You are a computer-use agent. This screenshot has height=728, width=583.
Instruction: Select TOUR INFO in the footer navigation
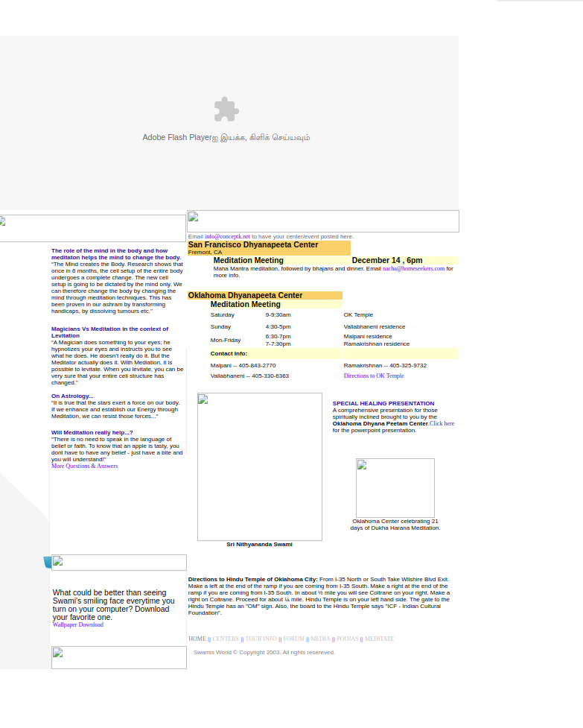click(x=261, y=639)
